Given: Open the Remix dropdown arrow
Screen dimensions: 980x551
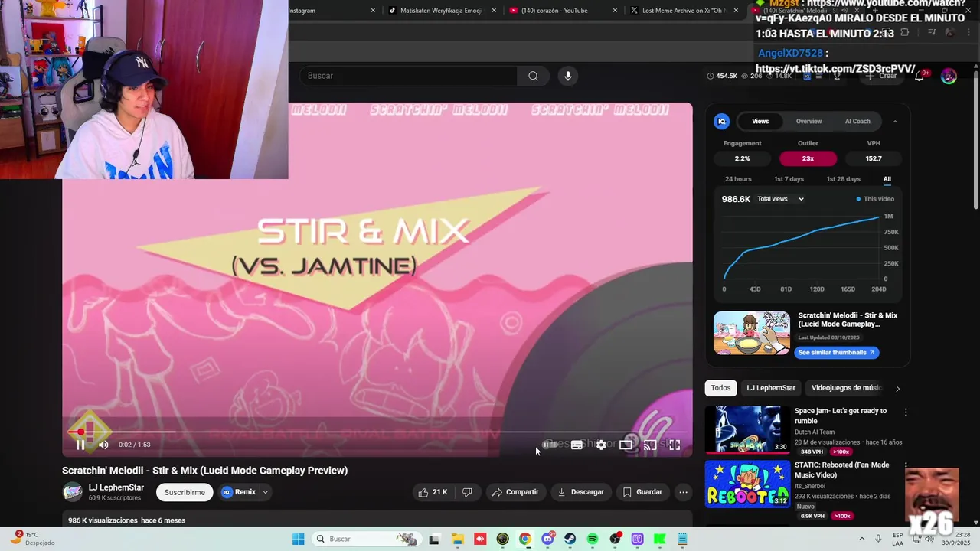Looking at the screenshot, I should point(266,492).
